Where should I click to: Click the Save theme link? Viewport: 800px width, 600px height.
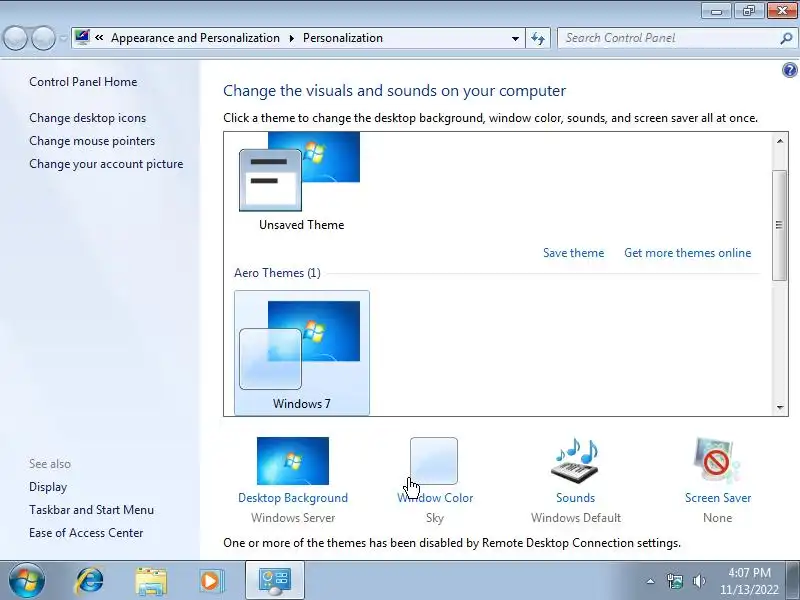point(573,253)
